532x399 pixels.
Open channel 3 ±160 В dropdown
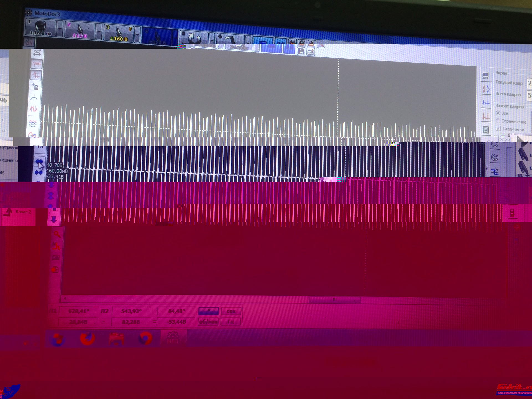(x=137, y=35)
